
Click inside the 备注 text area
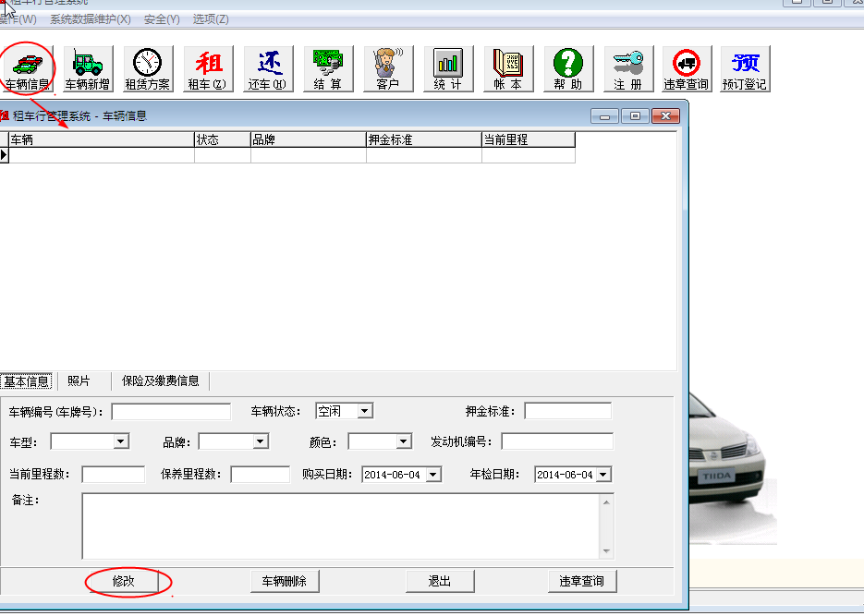coord(342,526)
